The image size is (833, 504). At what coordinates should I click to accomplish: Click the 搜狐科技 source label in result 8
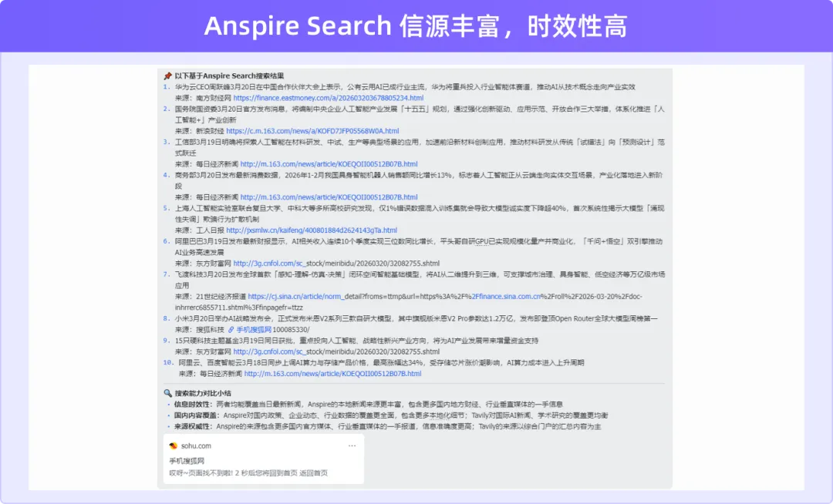click(x=210, y=330)
